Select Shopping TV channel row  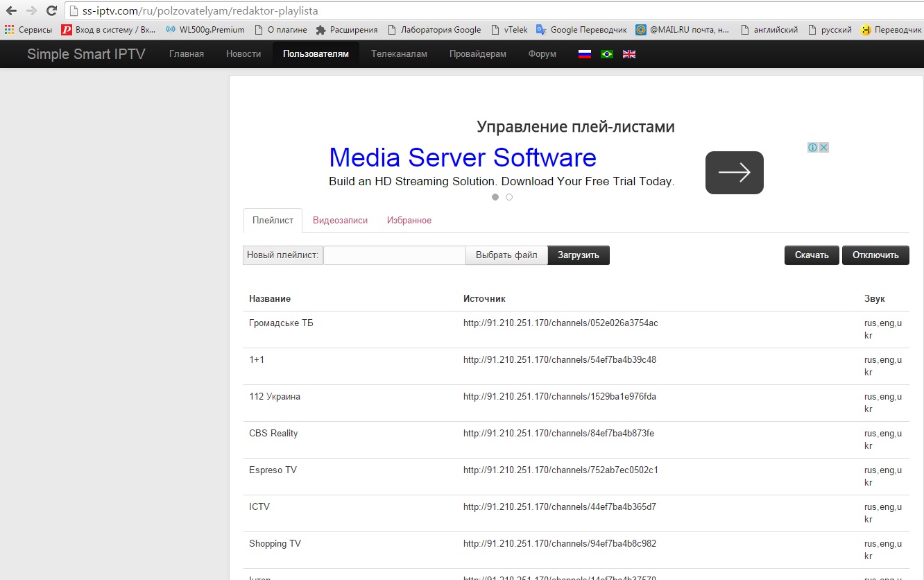click(x=576, y=550)
